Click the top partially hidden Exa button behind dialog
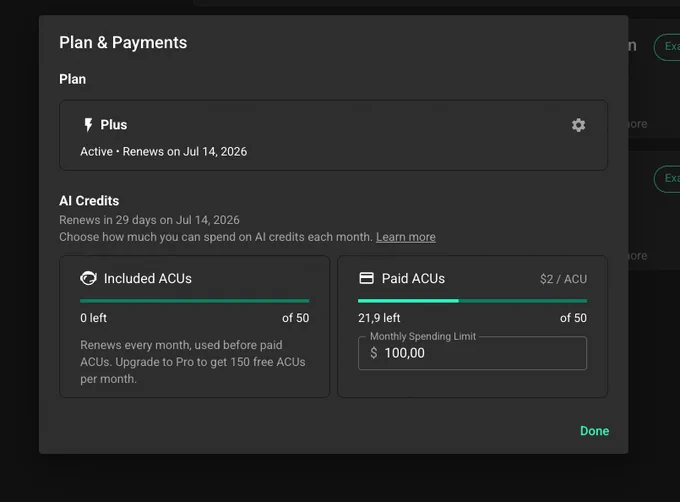680x502 pixels. 668,47
